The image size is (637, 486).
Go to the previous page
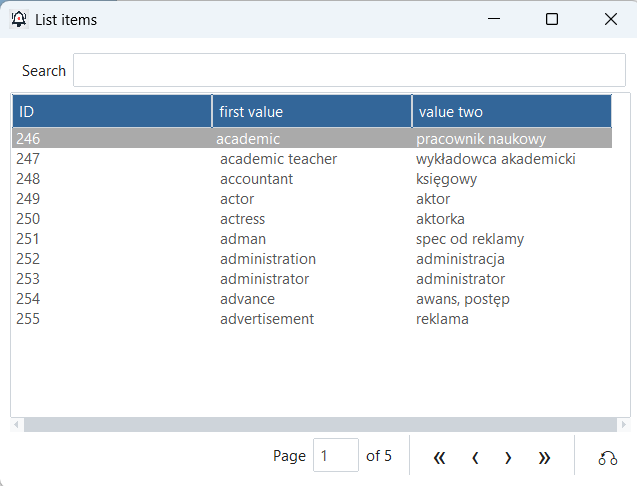[475, 457]
